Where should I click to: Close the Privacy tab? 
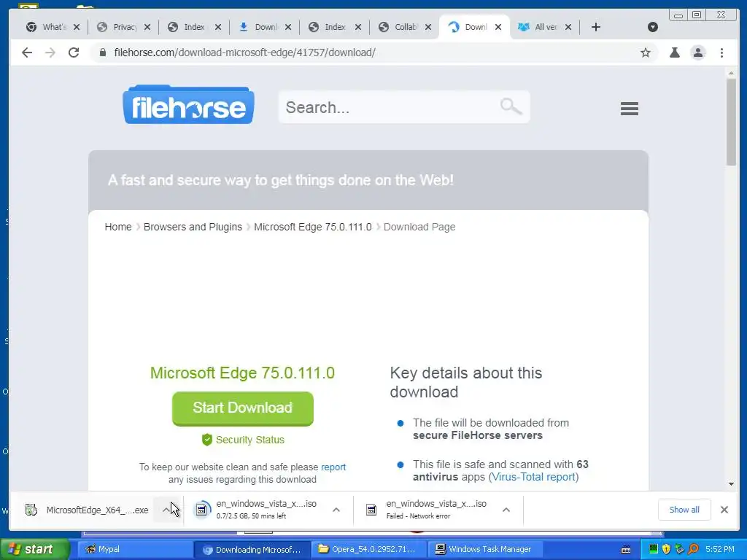[x=147, y=27]
